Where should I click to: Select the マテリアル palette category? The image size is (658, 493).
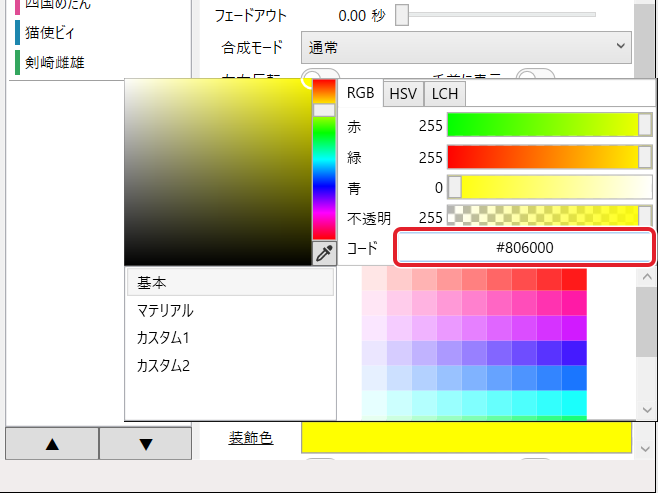click(x=230, y=310)
